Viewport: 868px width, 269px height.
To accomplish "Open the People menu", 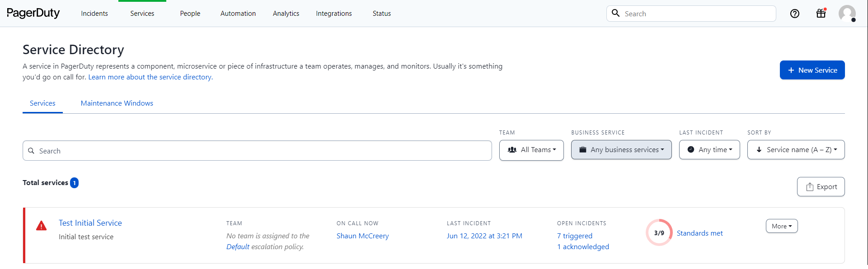I will click(x=190, y=14).
